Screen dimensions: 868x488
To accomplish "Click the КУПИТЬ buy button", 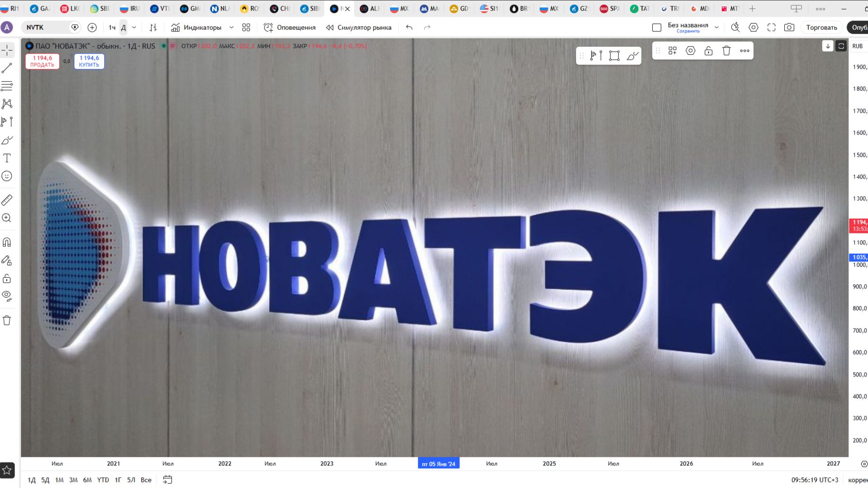I will [89, 62].
